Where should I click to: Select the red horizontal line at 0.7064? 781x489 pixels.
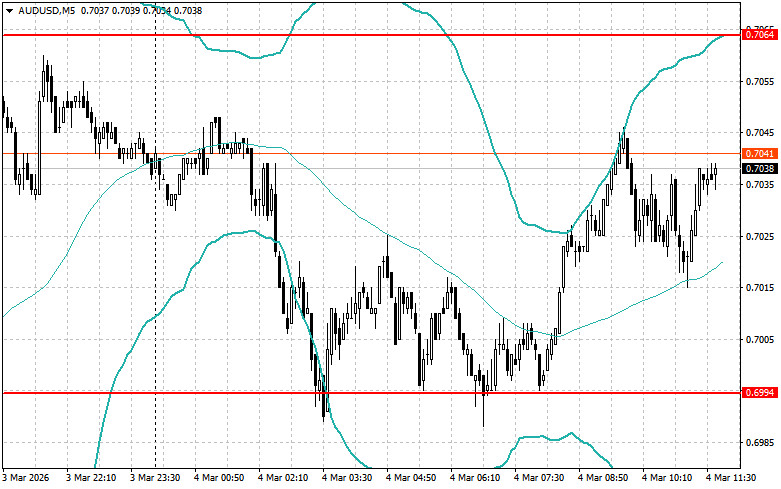[x=372, y=35]
